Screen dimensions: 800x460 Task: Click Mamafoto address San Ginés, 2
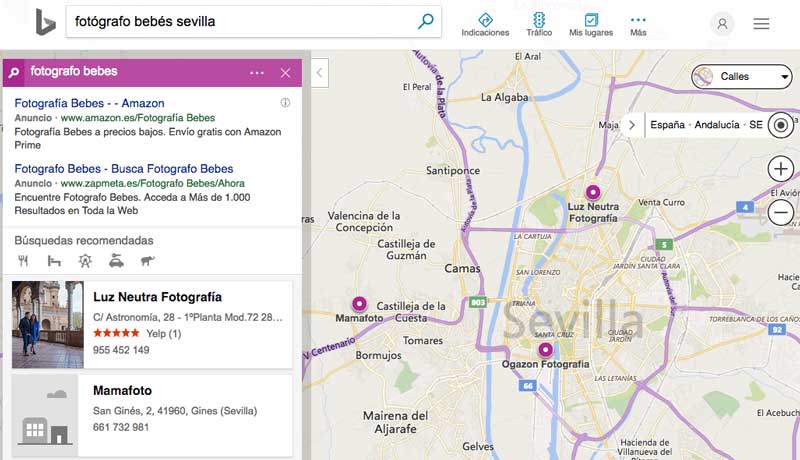pos(175,411)
